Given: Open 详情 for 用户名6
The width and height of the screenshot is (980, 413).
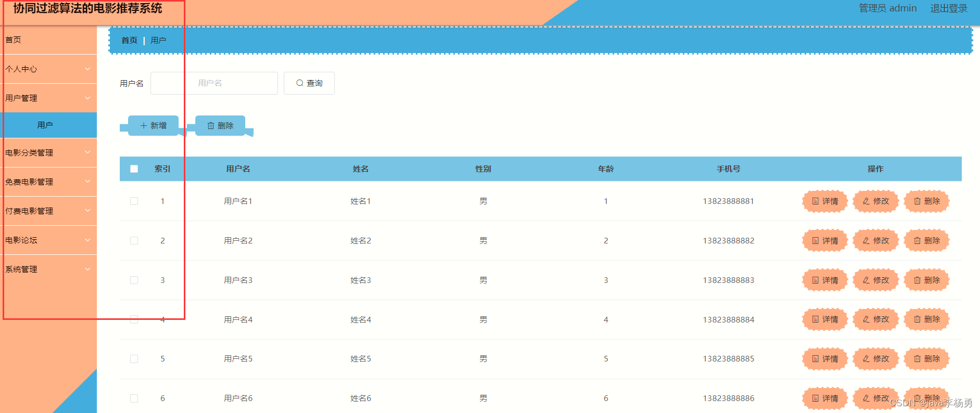Looking at the screenshot, I should pyautogui.click(x=825, y=398).
